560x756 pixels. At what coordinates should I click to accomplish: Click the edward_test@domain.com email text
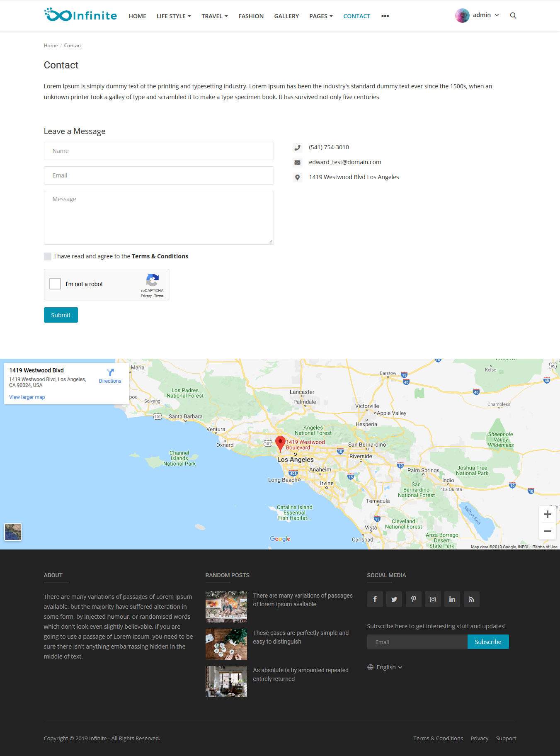click(345, 162)
